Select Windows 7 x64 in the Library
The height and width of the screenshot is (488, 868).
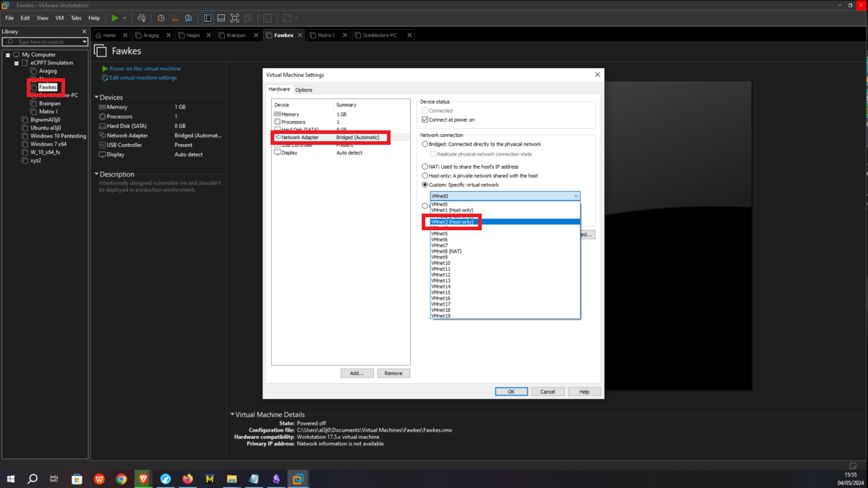[48, 143]
